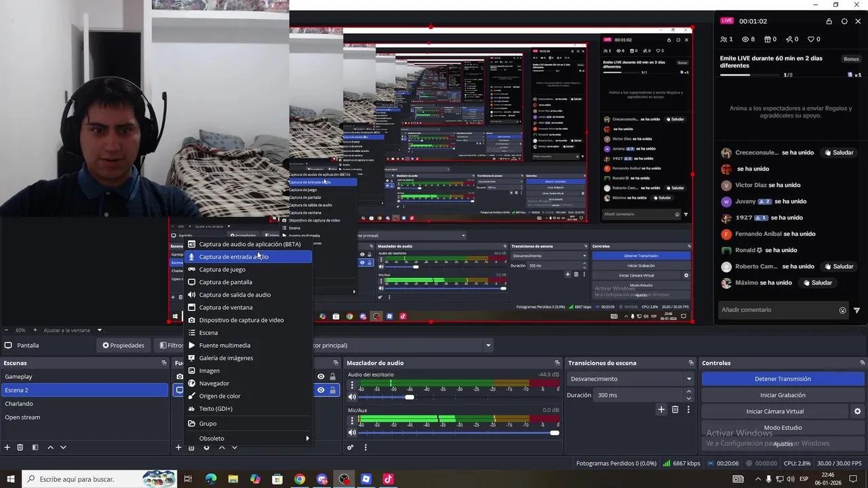Image resolution: width=868 pixels, height=488 pixels.
Task: Hide the selected source with eye icon
Action: click(x=321, y=390)
